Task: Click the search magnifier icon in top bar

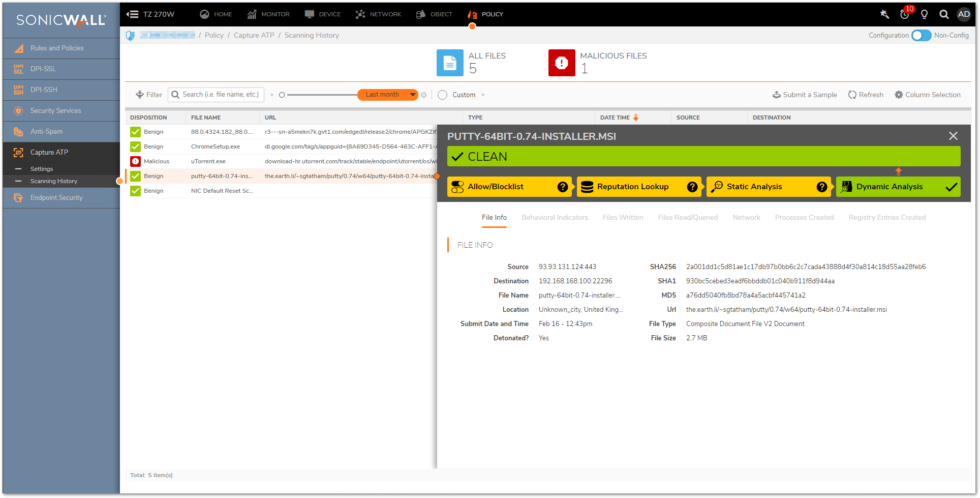Action: 944,14
